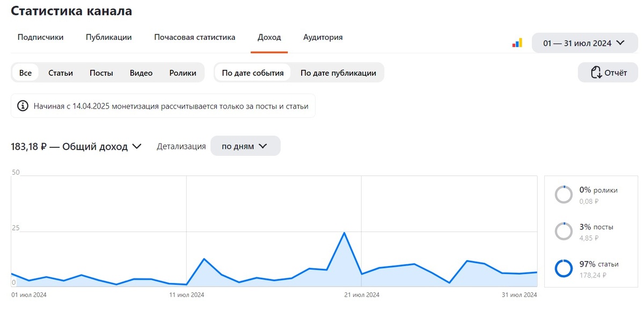644x309 pixels.
Task: Click the income peak point on the chart
Action: tap(344, 233)
